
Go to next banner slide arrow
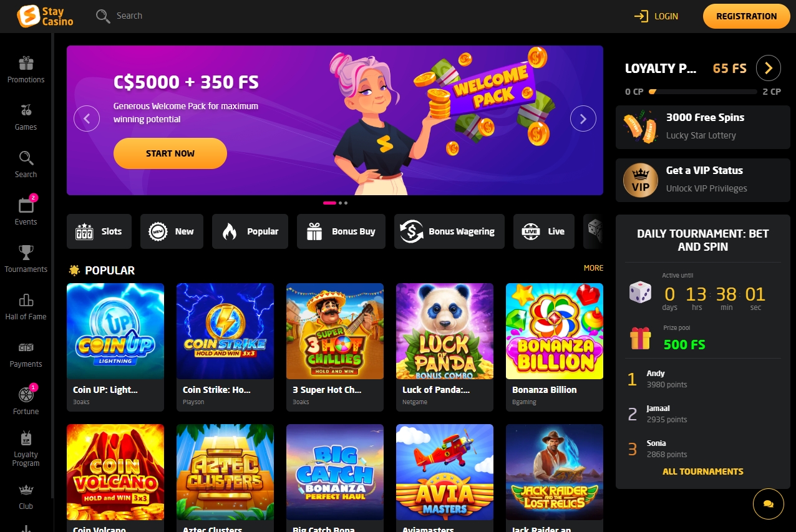click(x=583, y=118)
